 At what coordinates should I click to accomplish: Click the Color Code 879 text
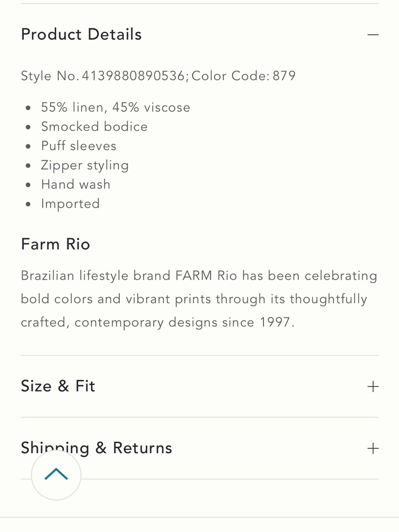coord(244,76)
